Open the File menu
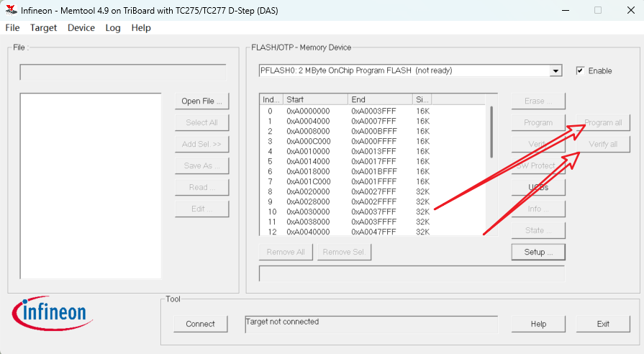644x354 pixels. click(x=12, y=28)
